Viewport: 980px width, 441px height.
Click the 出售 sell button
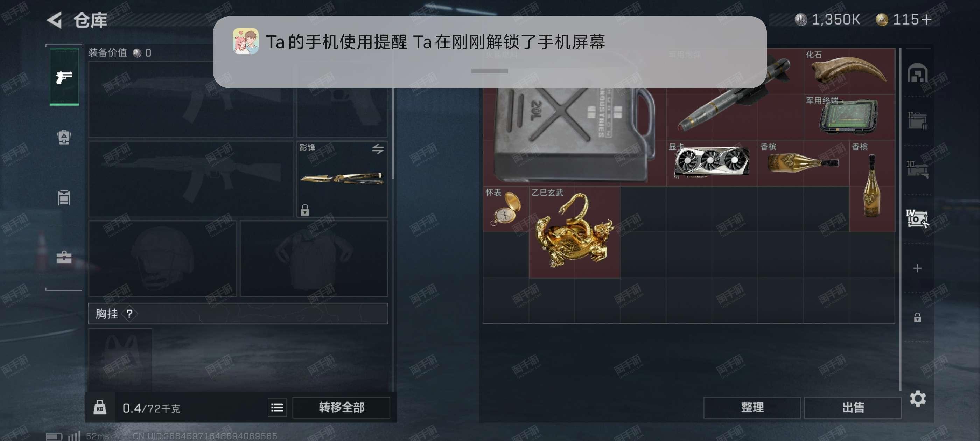(x=853, y=407)
